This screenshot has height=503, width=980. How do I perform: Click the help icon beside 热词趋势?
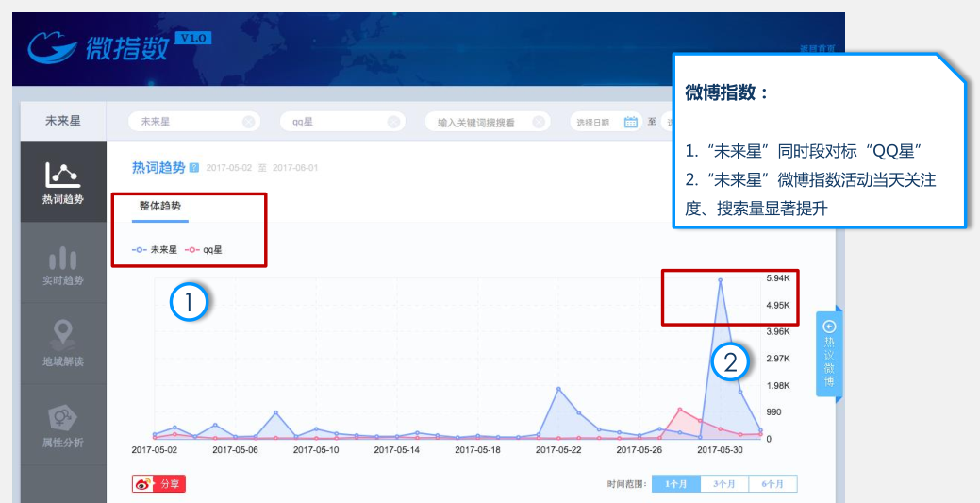click(x=194, y=168)
